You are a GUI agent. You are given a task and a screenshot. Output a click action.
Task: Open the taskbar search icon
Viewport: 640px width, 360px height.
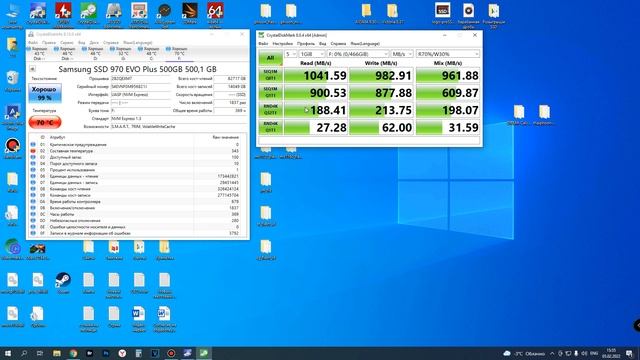[24, 353]
